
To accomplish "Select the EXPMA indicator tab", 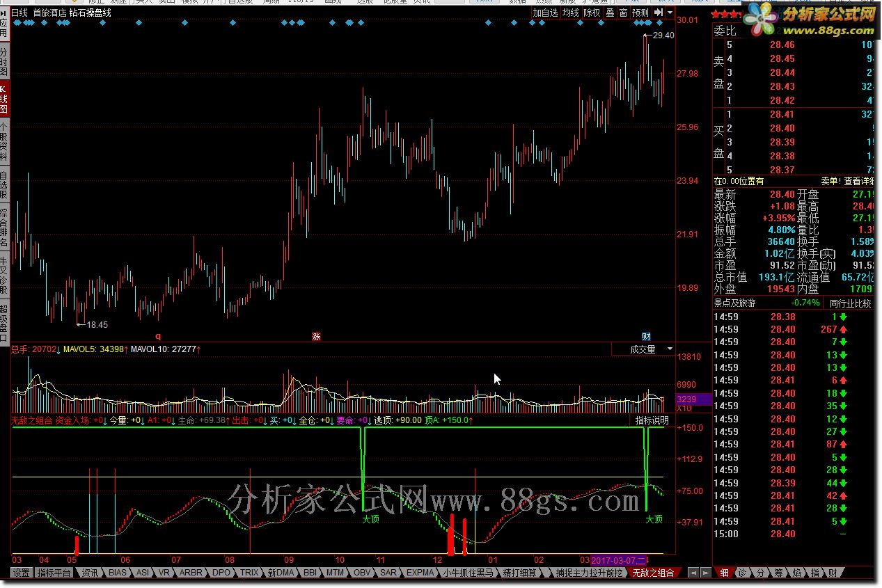I will pyautogui.click(x=420, y=573).
